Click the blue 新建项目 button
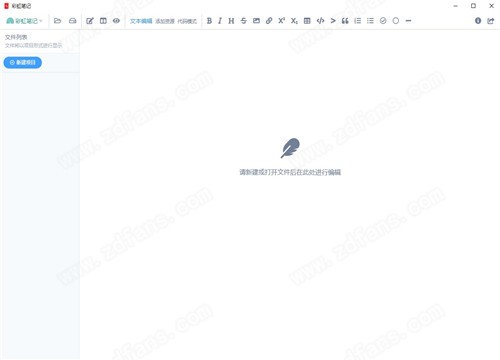Image resolution: width=500 pixels, height=360 pixels. [23, 63]
